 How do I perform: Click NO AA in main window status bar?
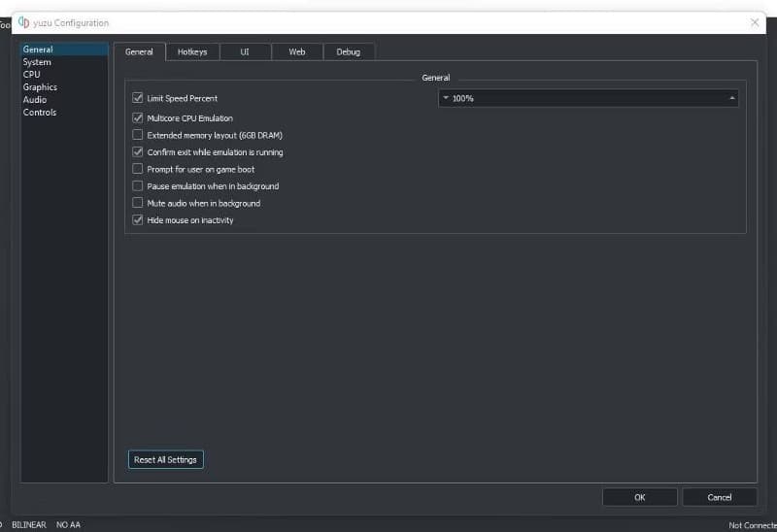pyautogui.click(x=68, y=525)
